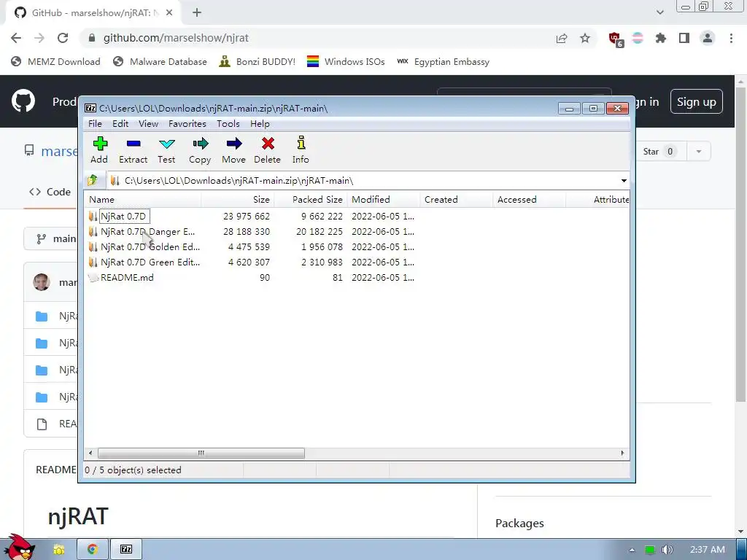Toggle the Chrome side panel icon
This screenshot has height=560, width=747.
[684, 38]
